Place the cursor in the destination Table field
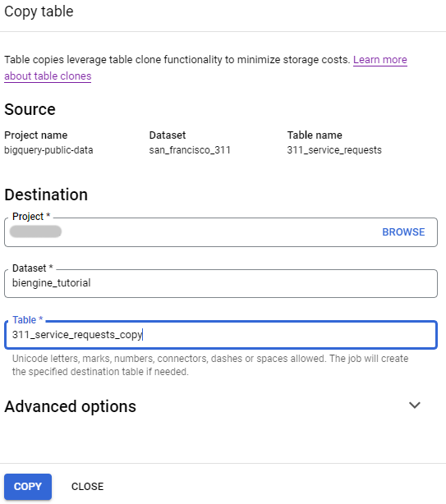Viewport: 446px width, 504px height. (221, 335)
